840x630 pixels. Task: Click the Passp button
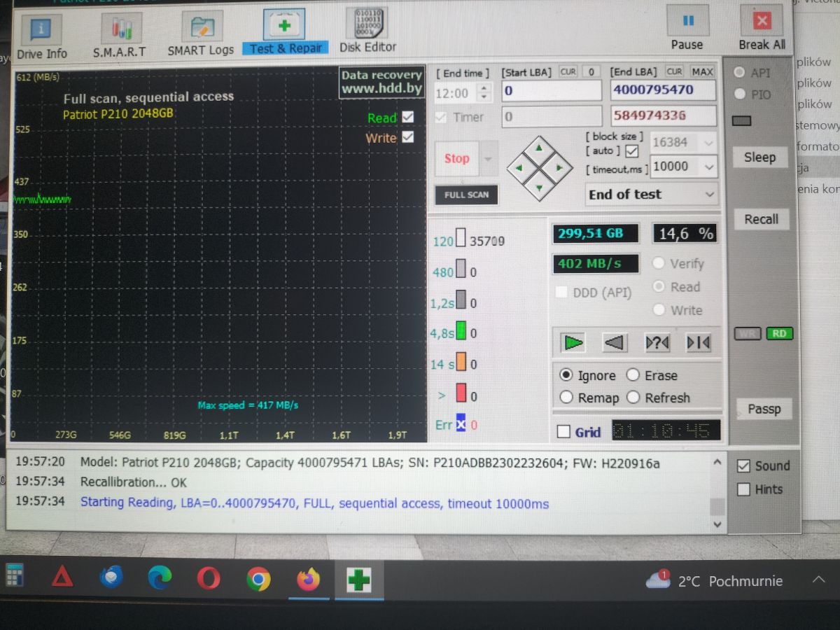[764, 409]
